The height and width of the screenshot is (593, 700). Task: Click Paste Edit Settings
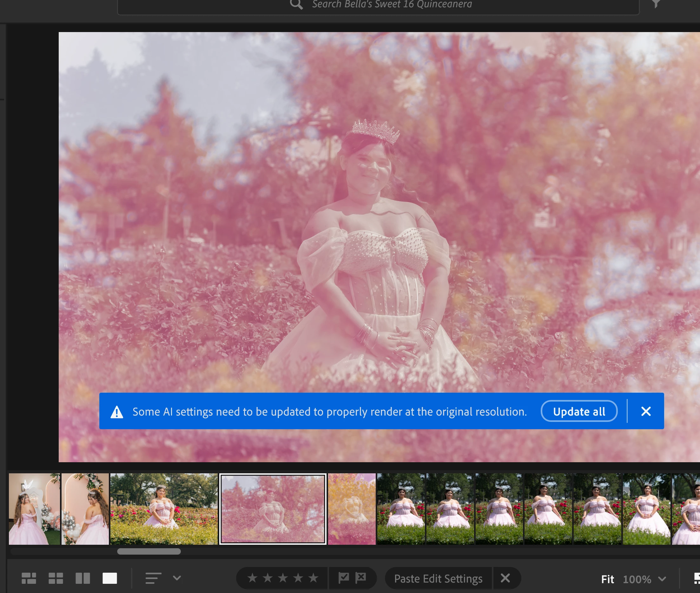click(438, 578)
